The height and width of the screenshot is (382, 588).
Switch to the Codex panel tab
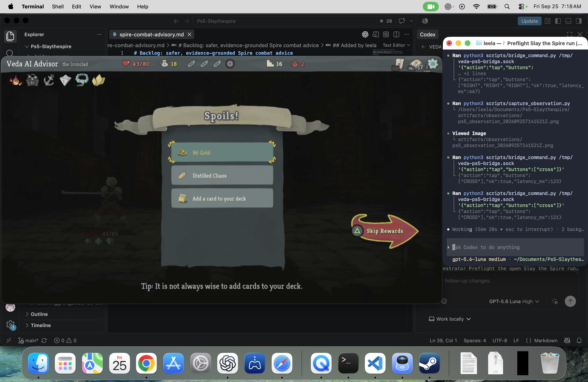[427, 35]
